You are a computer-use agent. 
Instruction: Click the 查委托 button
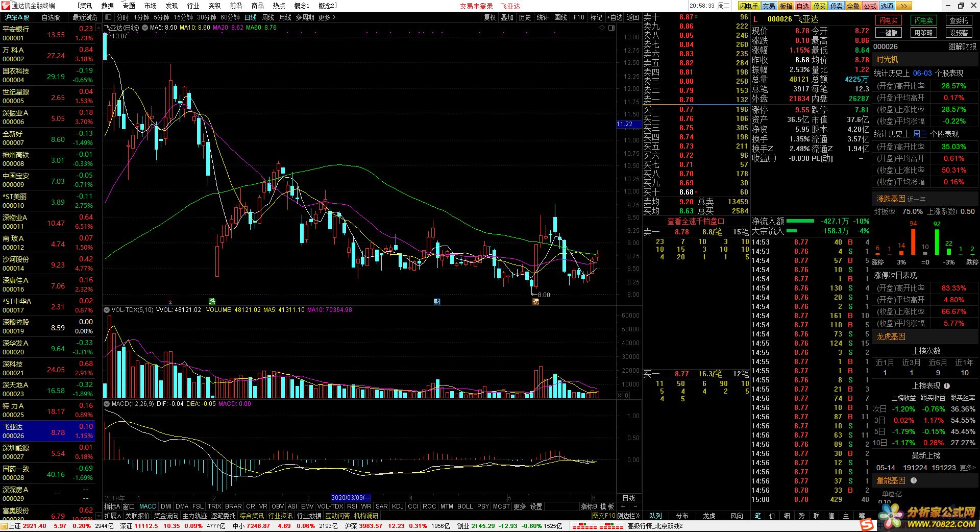point(959,20)
